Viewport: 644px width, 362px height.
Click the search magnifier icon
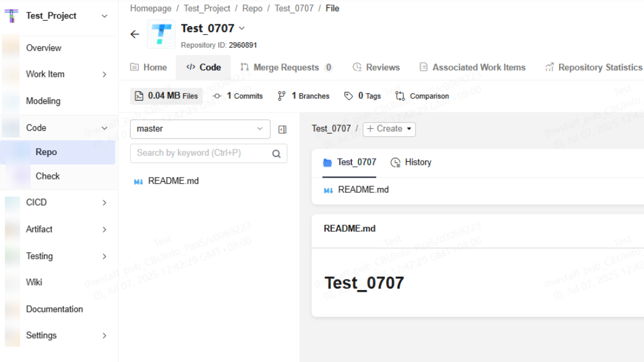coord(276,154)
